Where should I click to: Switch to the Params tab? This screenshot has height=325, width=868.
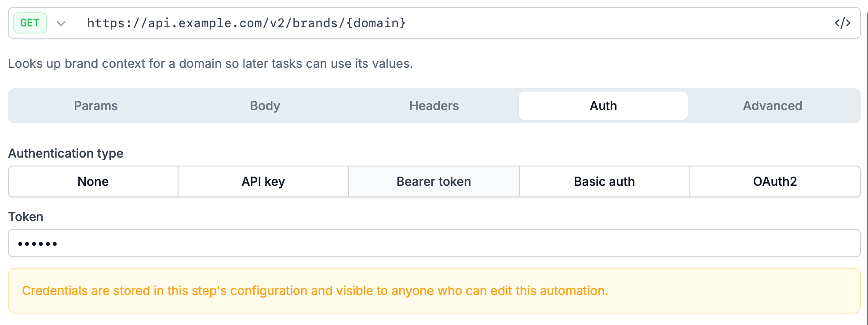[96, 106]
